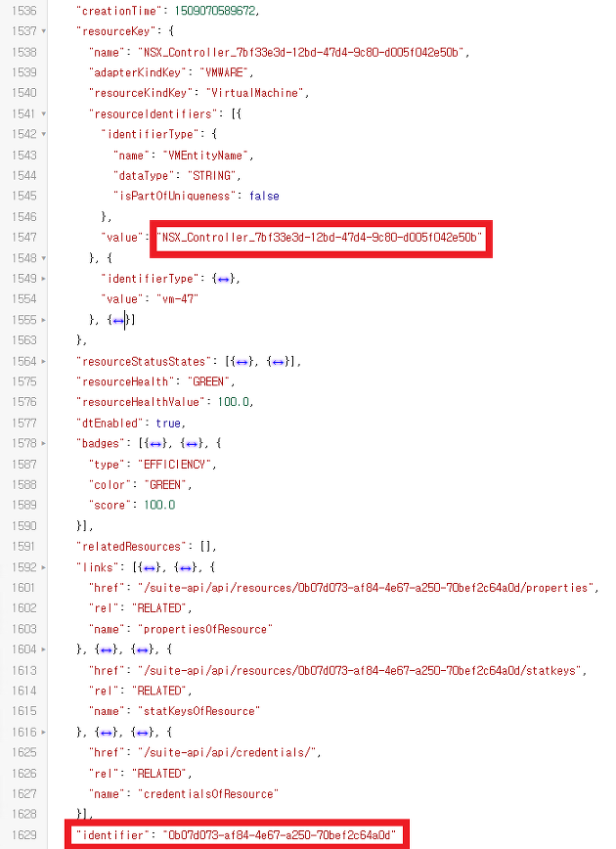The height and width of the screenshot is (849, 616).
Task: Click "propertiesOfResource" name value
Action: point(205,630)
